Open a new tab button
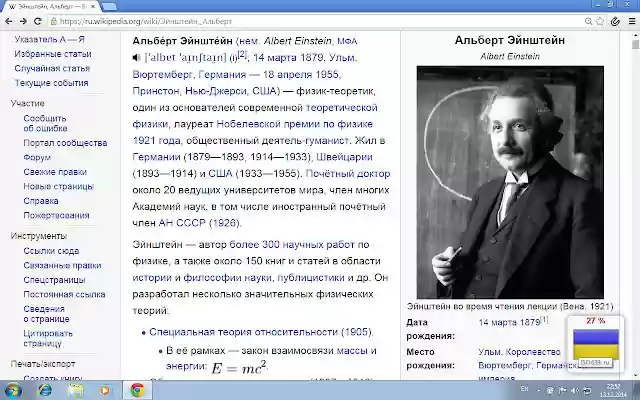The width and height of the screenshot is (640, 400). point(109,7)
